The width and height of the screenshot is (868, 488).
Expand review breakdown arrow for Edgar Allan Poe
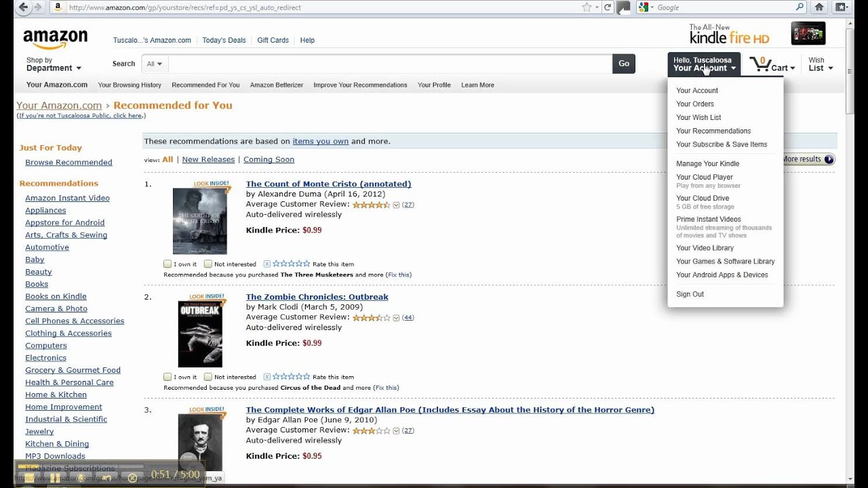point(396,431)
